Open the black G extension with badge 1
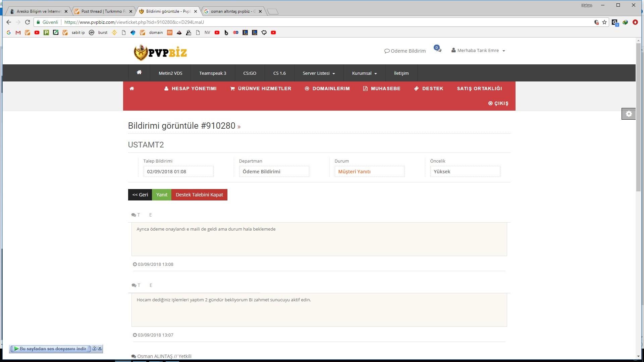This screenshot has height=362, width=644. (615, 22)
